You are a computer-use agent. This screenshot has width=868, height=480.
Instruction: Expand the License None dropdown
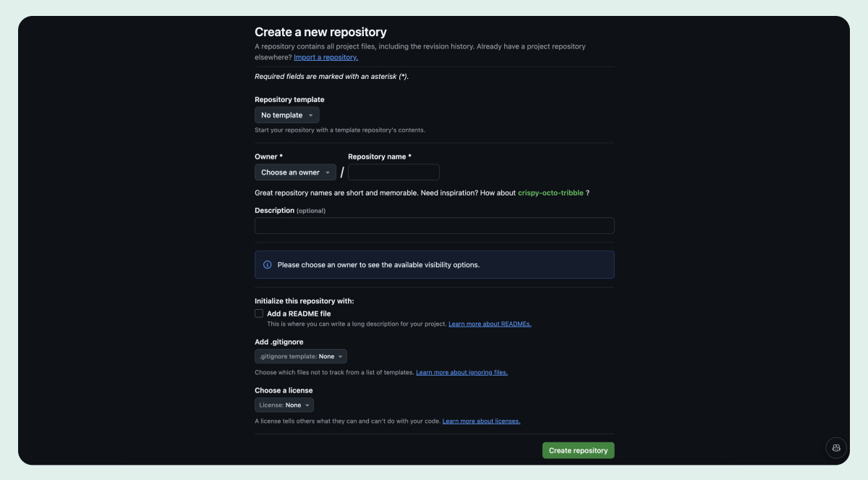tap(284, 405)
